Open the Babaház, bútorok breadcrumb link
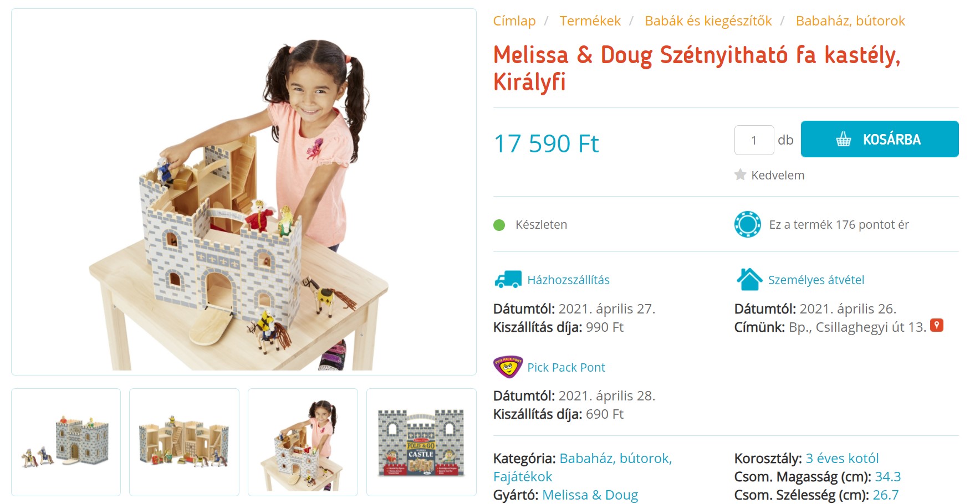 coord(850,21)
